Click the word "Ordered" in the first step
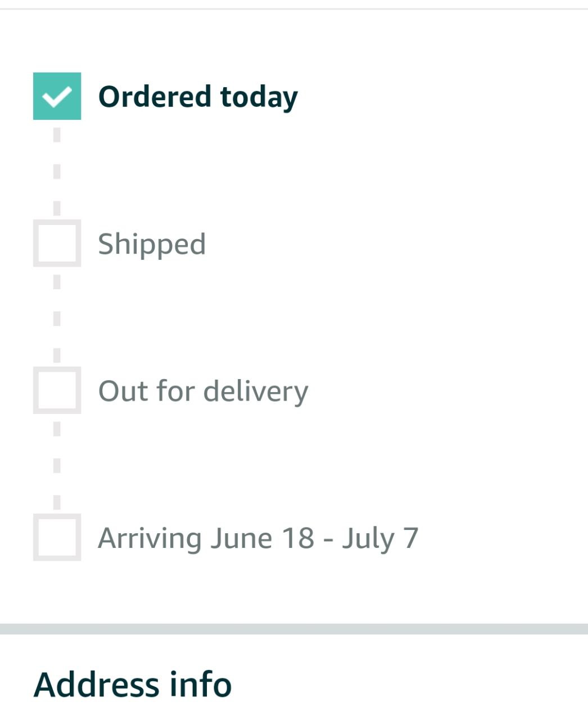The width and height of the screenshot is (588, 720). pos(155,97)
